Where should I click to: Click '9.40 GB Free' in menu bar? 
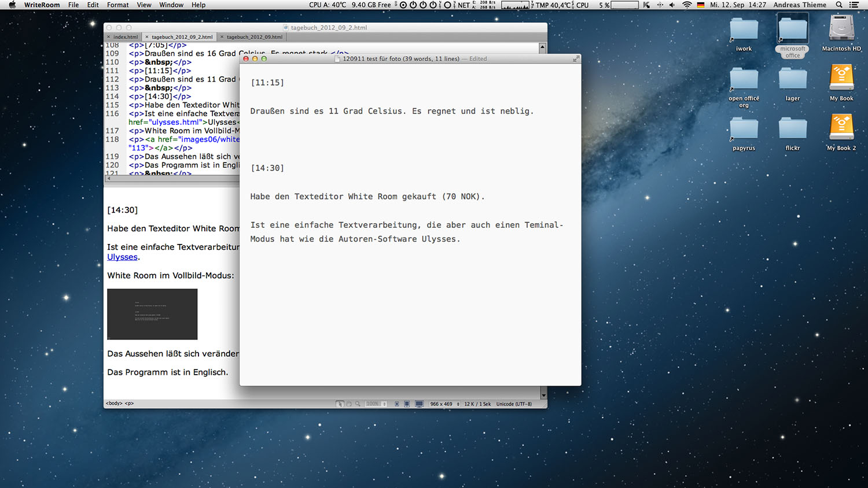point(371,5)
